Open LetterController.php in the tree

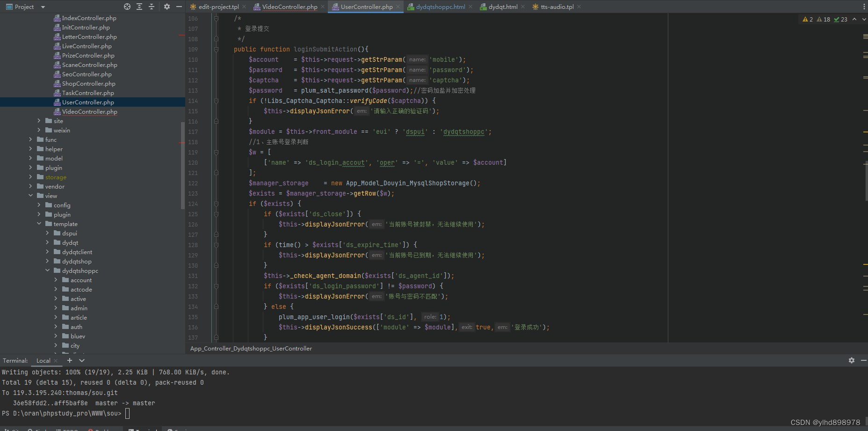coord(85,37)
